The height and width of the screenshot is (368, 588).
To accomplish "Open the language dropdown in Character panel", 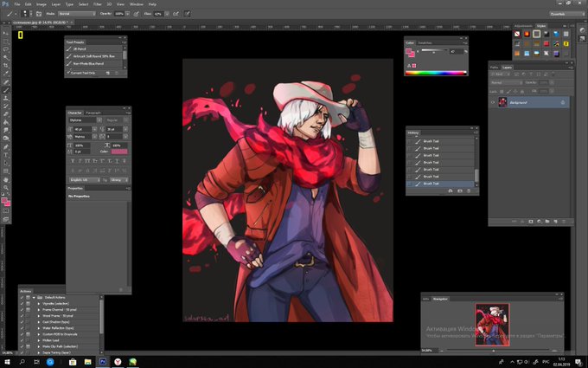I will [85, 180].
